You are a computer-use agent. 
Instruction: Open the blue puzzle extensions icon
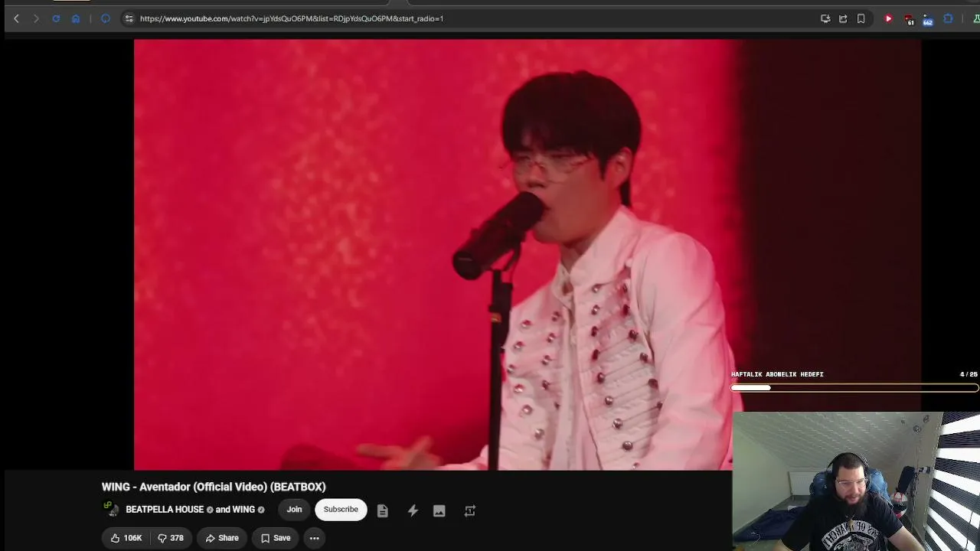tap(948, 18)
